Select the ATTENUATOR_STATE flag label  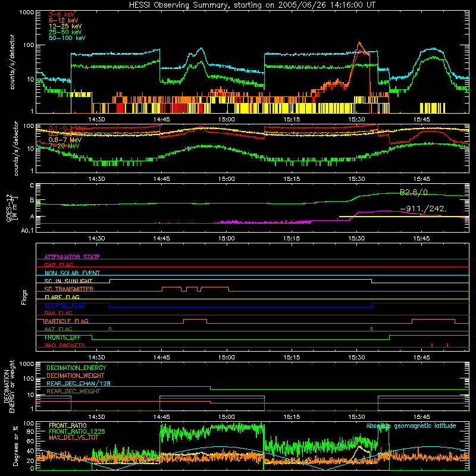click(x=72, y=257)
